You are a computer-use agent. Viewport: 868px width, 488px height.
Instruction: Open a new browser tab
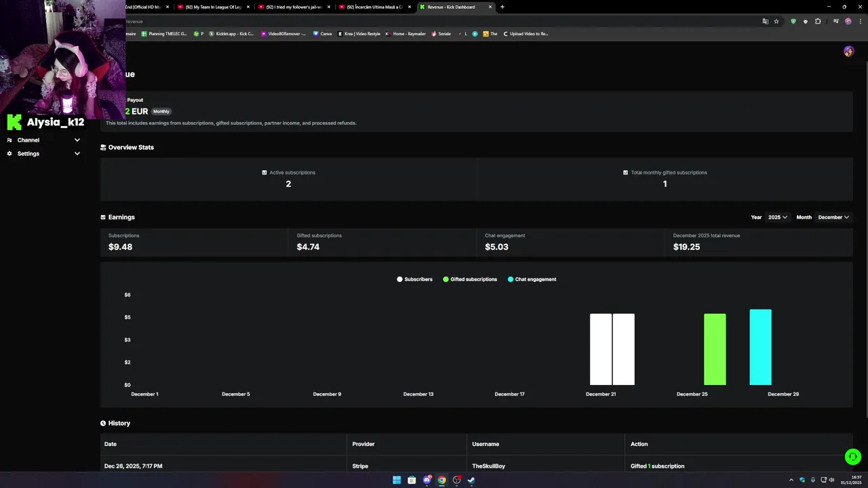tap(502, 7)
